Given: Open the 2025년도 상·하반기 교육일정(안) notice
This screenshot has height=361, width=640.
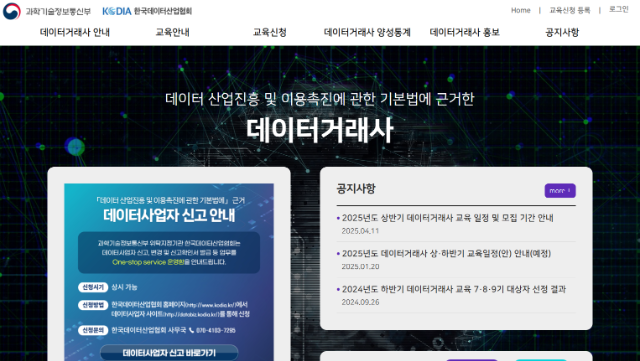Looking at the screenshot, I should coord(446,254).
